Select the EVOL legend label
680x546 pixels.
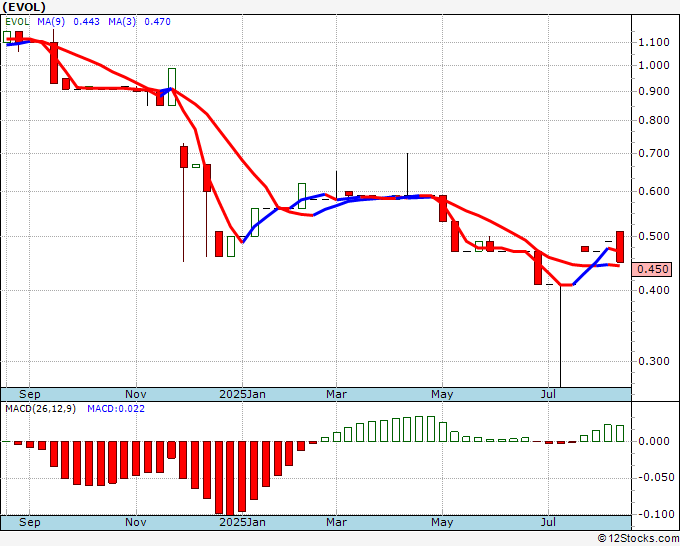click(x=17, y=22)
